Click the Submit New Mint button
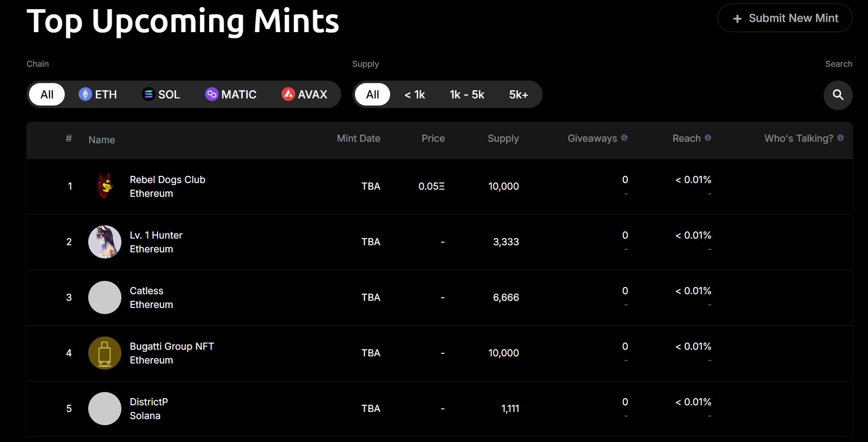 785,18
